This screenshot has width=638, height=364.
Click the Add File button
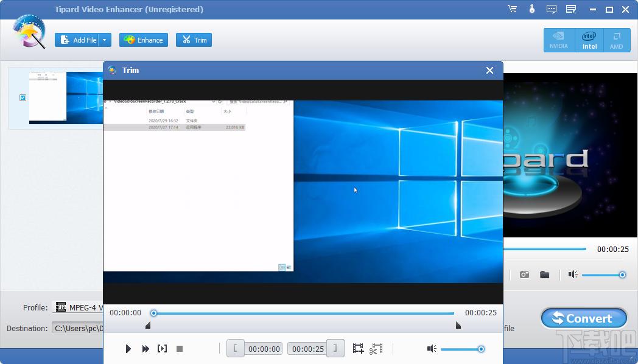77,40
